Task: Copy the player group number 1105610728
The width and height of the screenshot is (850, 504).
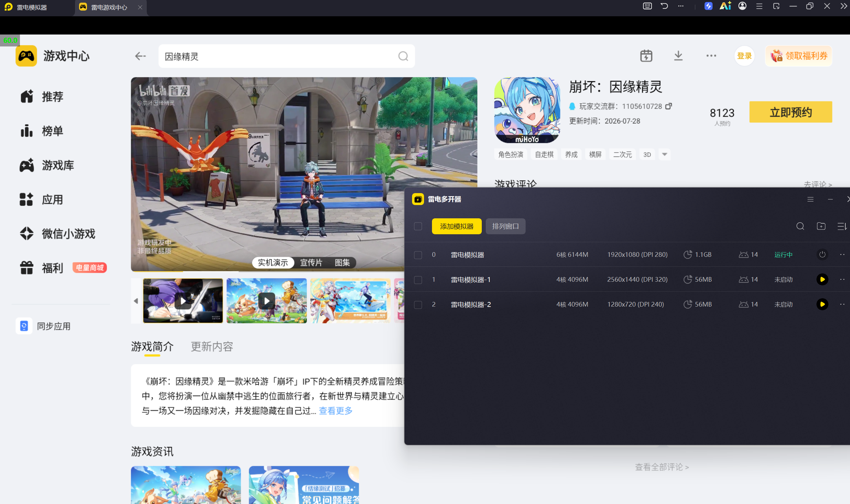Action: 668,106
